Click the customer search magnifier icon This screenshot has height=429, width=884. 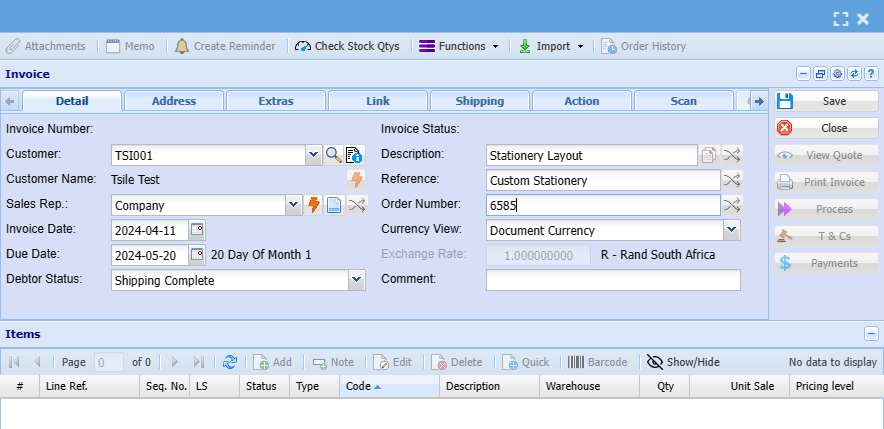coord(334,155)
